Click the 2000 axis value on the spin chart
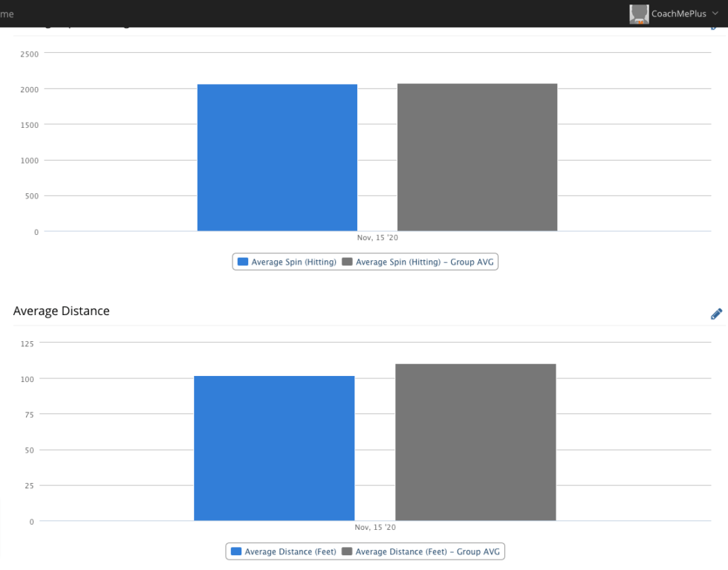The width and height of the screenshot is (728, 570). [29, 89]
